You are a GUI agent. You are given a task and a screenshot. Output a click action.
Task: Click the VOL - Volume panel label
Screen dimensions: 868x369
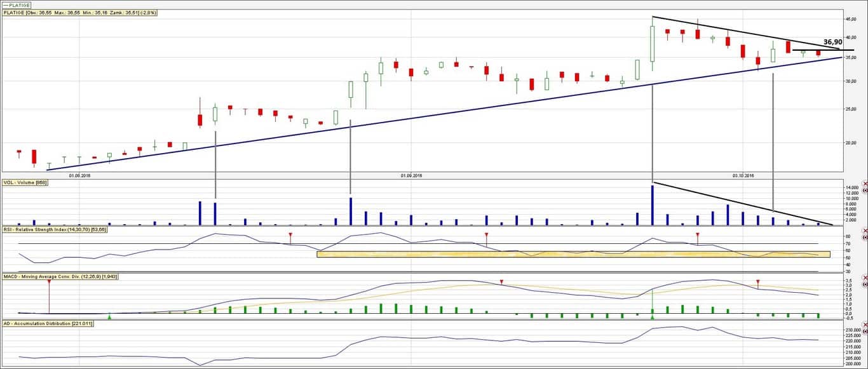click(x=26, y=183)
